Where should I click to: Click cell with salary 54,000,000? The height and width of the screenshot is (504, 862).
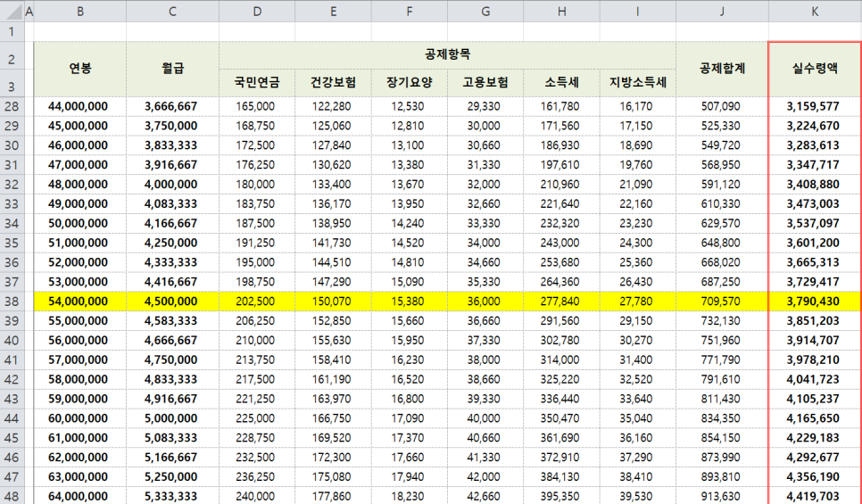(79, 302)
